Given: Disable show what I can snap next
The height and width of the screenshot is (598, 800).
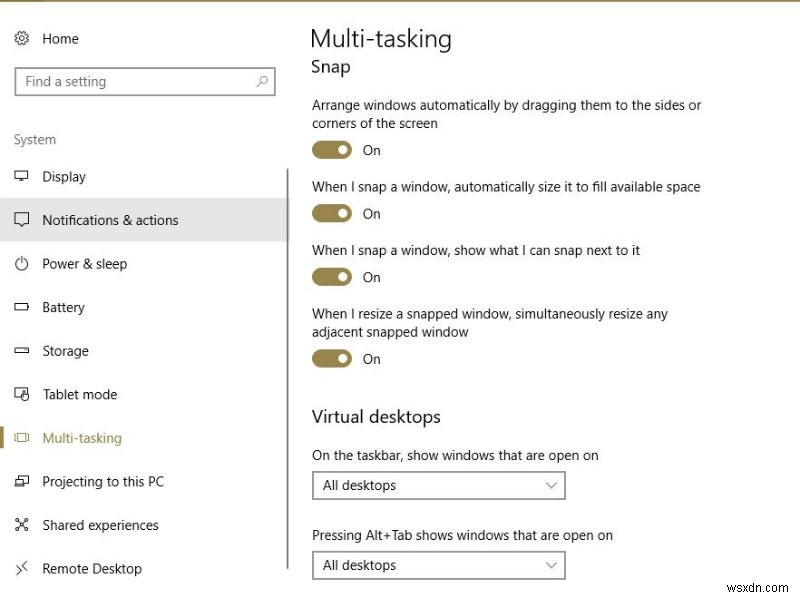Looking at the screenshot, I should click(332, 277).
